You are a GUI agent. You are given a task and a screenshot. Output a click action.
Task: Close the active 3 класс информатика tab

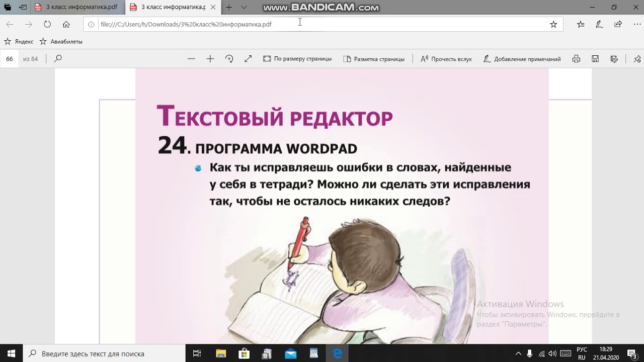[213, 8]
